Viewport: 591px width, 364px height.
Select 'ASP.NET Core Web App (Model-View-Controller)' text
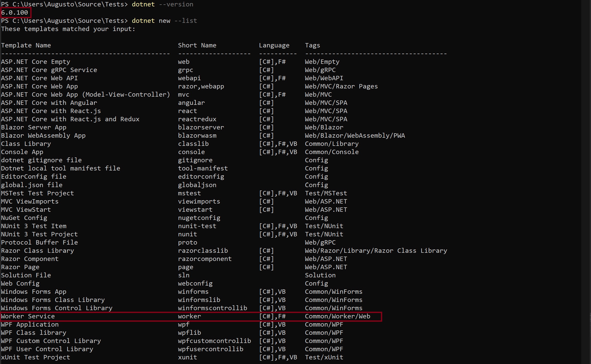85,95
